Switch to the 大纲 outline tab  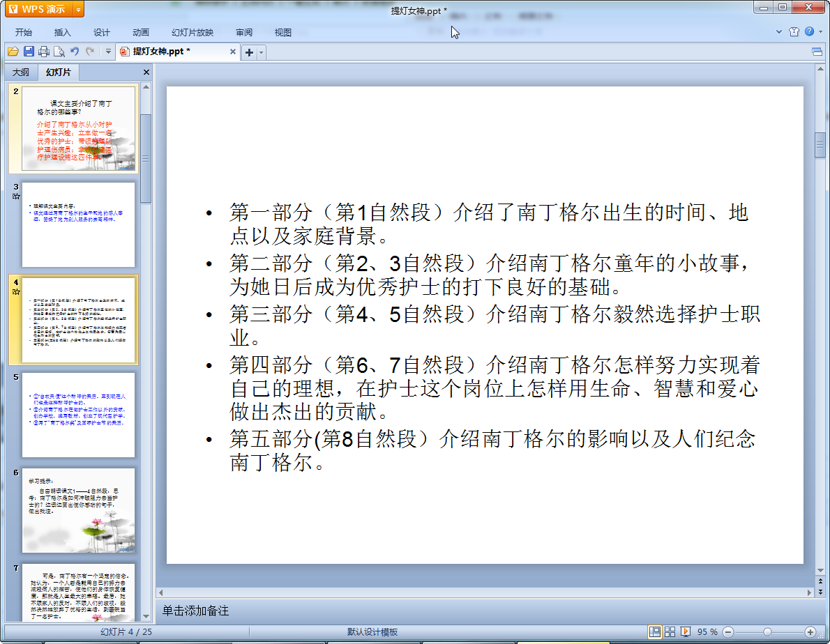point(21,72)
